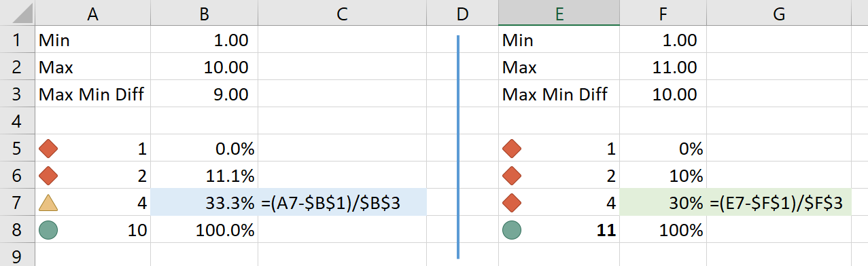Click the yellow triangle icon in cell A7

48,202
